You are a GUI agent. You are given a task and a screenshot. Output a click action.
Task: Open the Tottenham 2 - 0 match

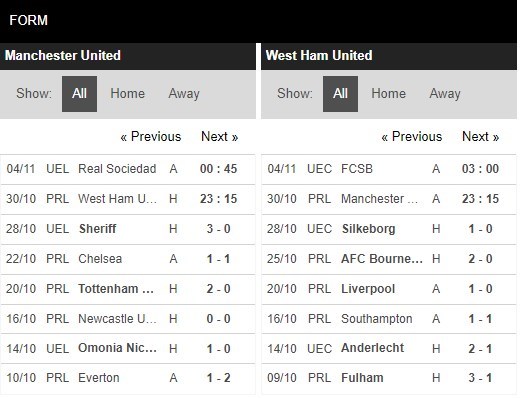128,289
